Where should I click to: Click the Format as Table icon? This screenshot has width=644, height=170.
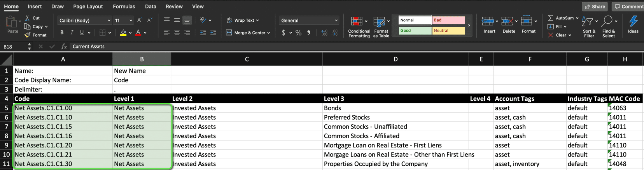379,22
